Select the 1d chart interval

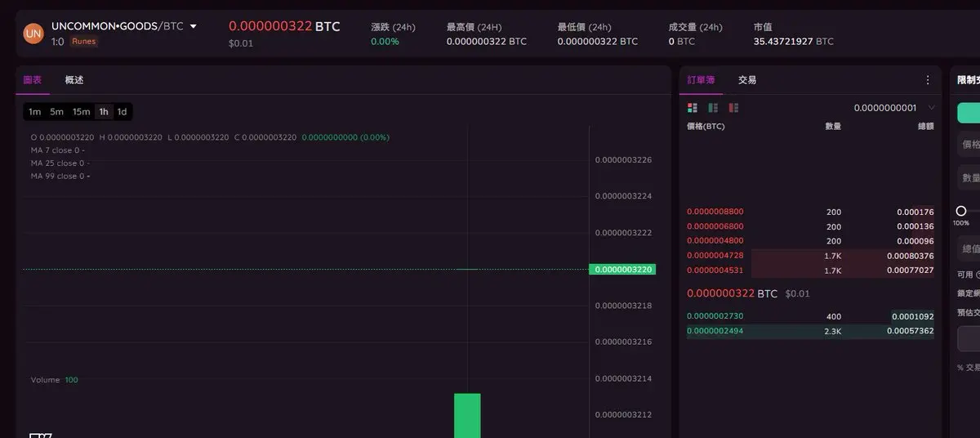click(122, 112)
